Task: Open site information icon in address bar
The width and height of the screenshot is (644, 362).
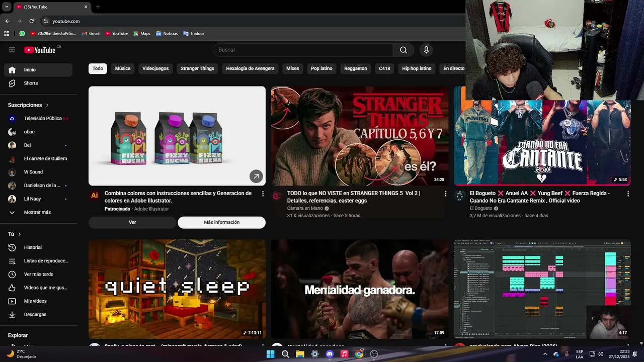Action: pyautogui.click(x=46, y=21)
